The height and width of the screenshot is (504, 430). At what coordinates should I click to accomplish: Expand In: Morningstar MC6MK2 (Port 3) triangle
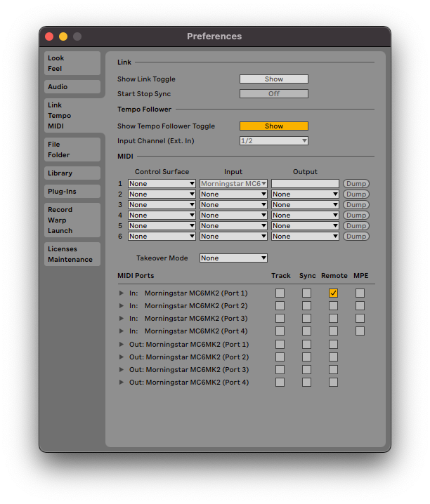[x=122, y=319]
